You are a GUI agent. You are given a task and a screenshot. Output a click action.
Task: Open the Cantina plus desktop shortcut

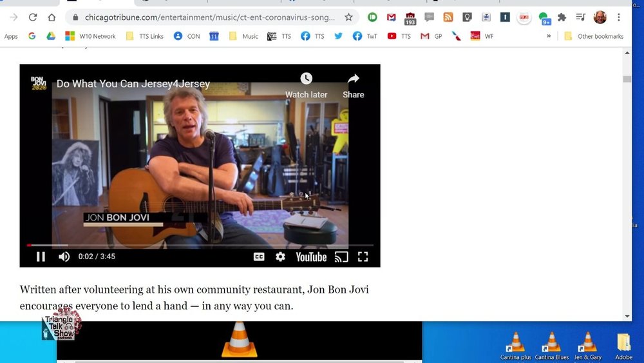coord(515,346)
